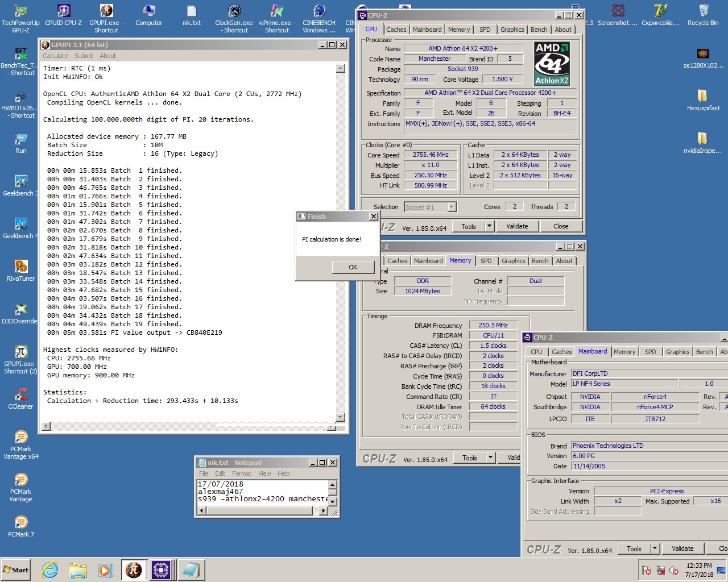Image resolution: width=728 pixels, height=582 pixels.
Task: Open SPD tab in Memory CPU-Z window
Action: (486, 261)
